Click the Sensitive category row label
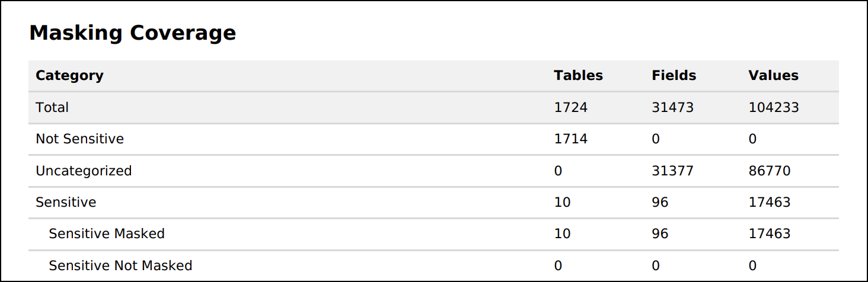This screenshot has height=282, width=868. coord(66,202)
